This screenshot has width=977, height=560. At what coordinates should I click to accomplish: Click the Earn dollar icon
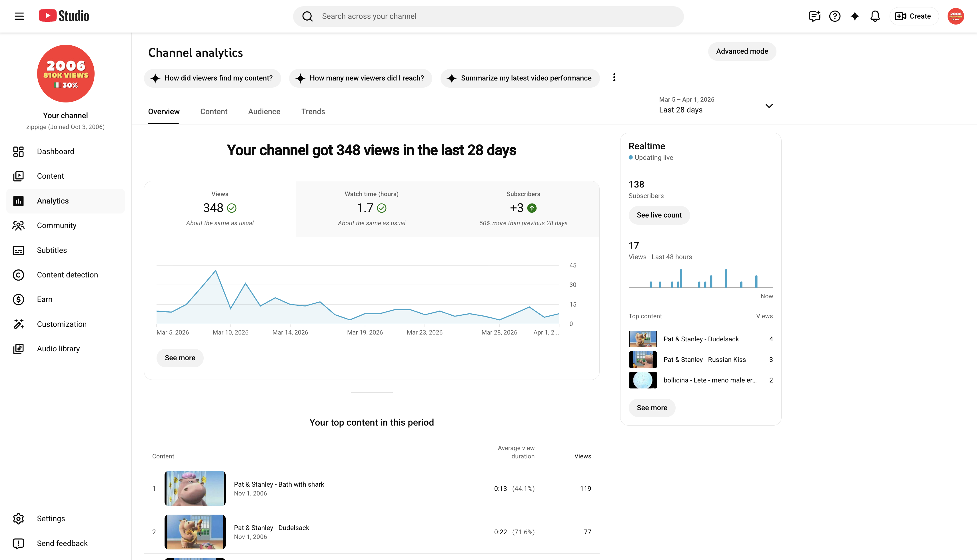point(19,300)
